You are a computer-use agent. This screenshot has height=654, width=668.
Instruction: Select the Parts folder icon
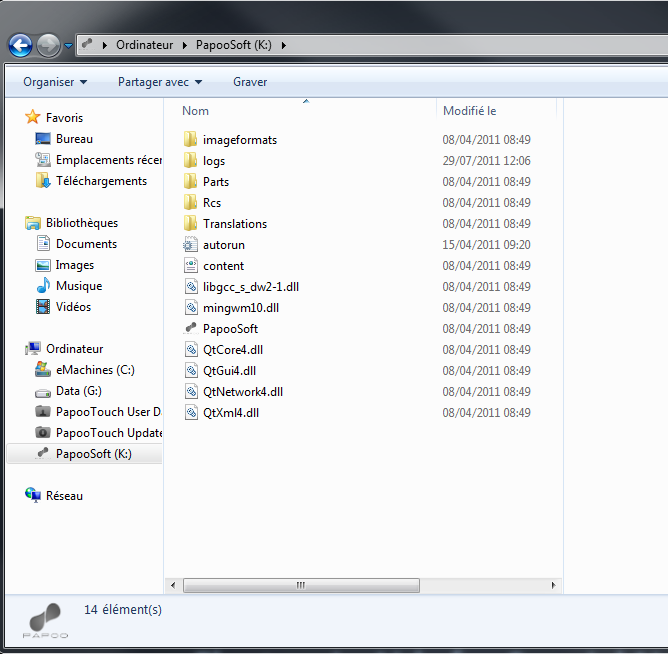pos(190,181)
